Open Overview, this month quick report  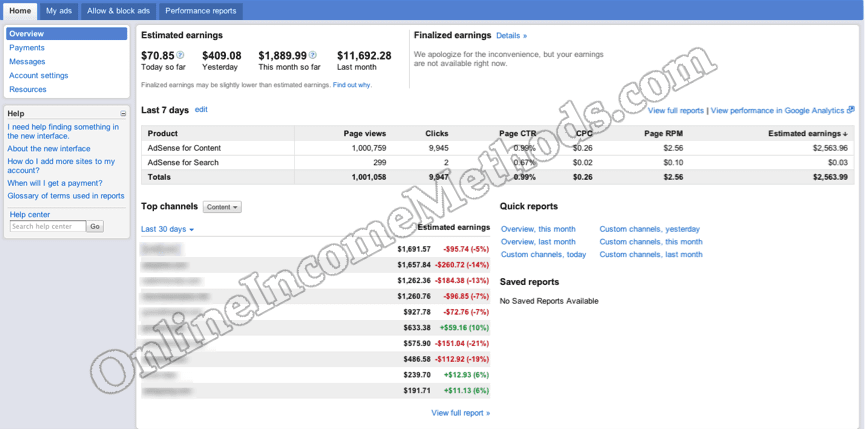click(x=538, y=229)
